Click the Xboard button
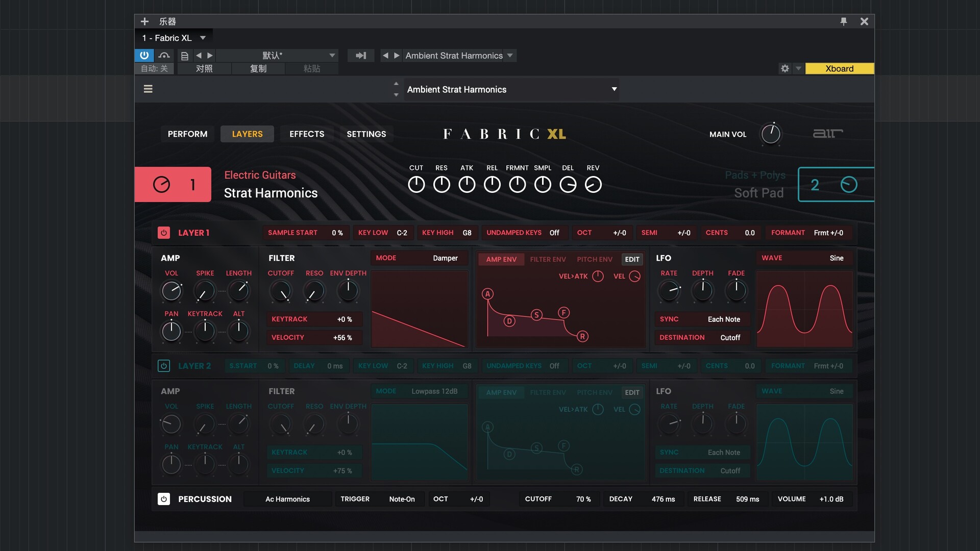This screenshot has width=980, height=551. (x=840, y=68)
